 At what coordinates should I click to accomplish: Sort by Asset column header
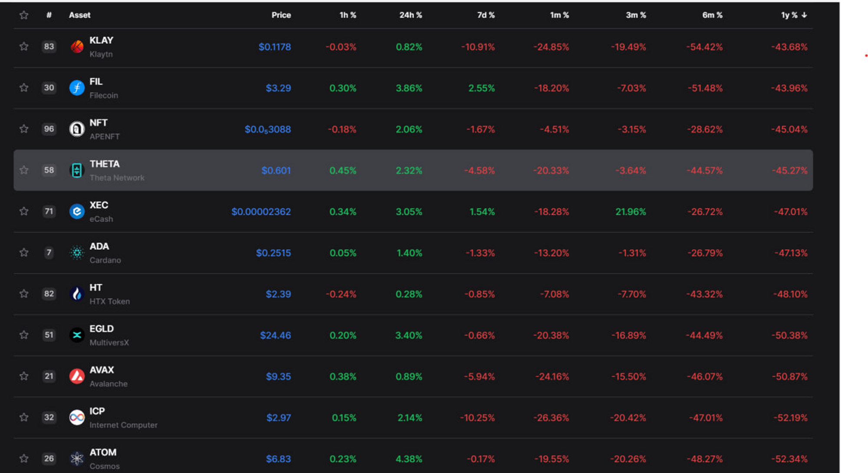(x=80, y=15)
